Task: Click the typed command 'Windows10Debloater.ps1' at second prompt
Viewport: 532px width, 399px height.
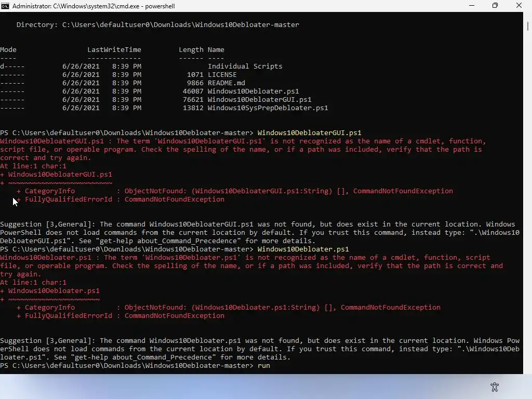Action: pos(303,249)
